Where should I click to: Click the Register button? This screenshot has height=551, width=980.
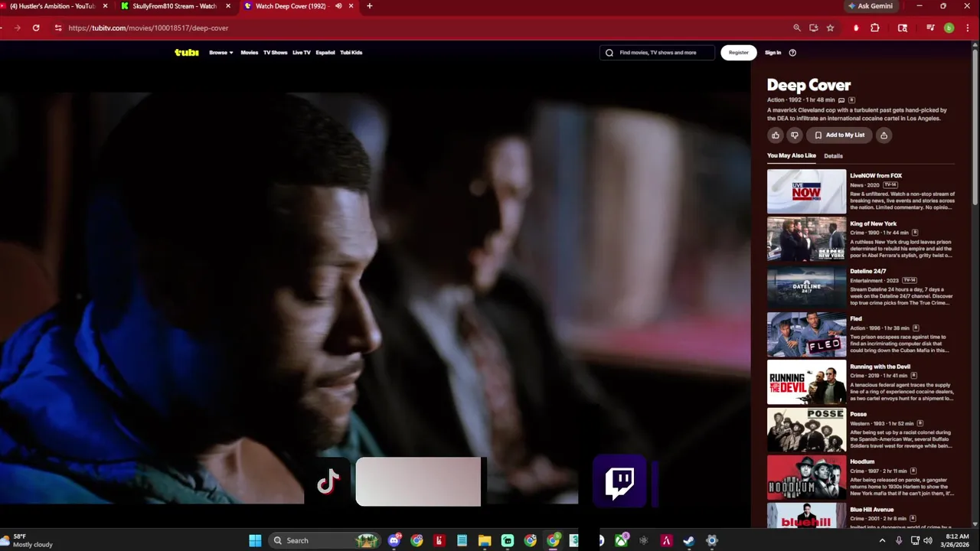[x=739, y=53]
